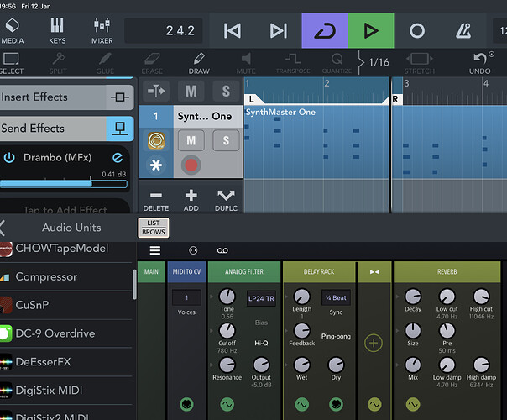Screen dimensions: 507x420
Task: Mute the SynthMaster One track
Action: [x=191, y=140]
